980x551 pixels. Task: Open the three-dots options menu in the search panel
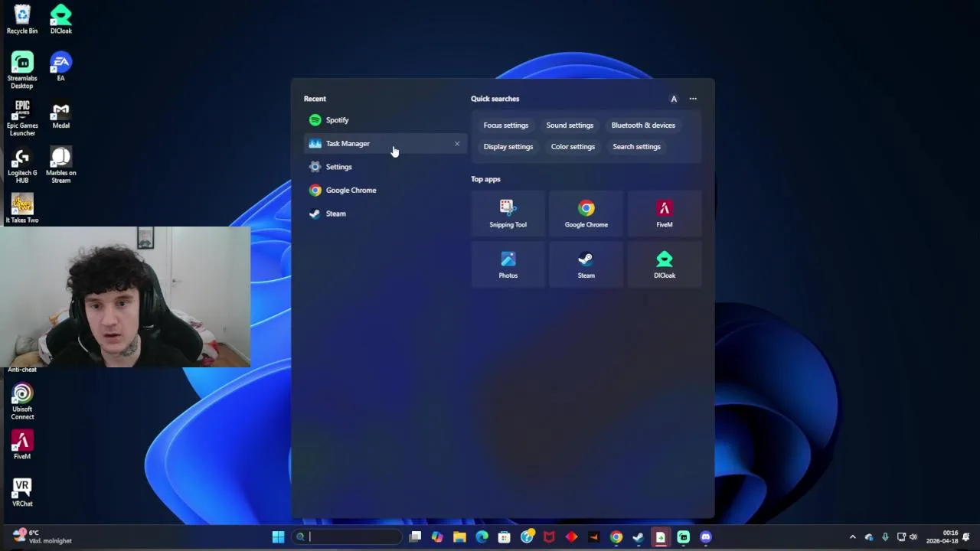coord(693,99)
